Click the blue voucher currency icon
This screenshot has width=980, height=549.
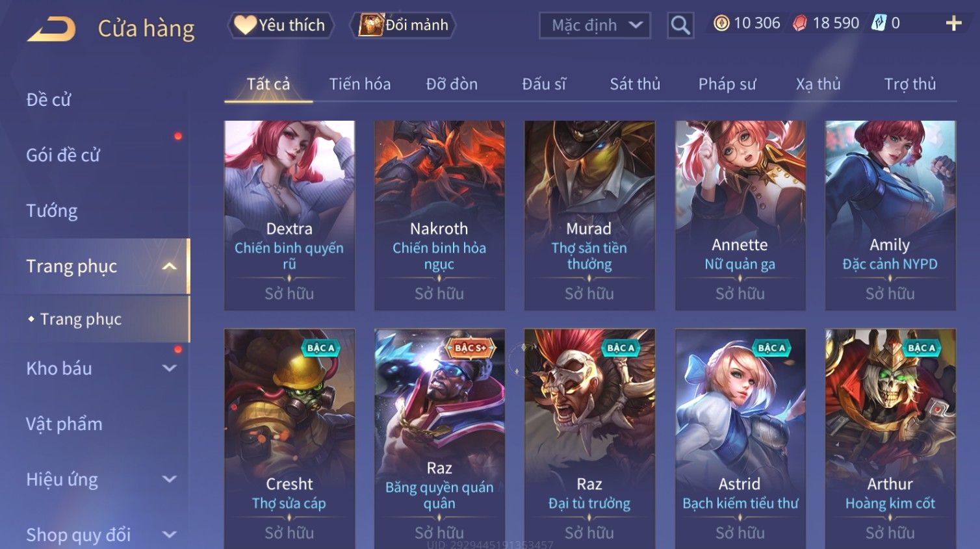879,23
